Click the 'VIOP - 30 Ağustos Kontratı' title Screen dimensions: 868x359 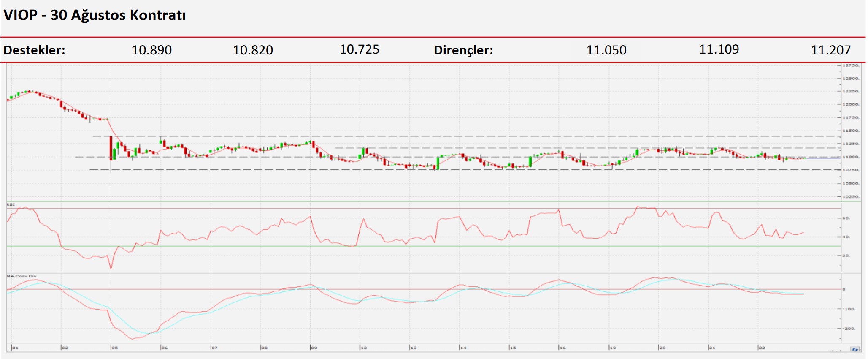coord(95,15)
